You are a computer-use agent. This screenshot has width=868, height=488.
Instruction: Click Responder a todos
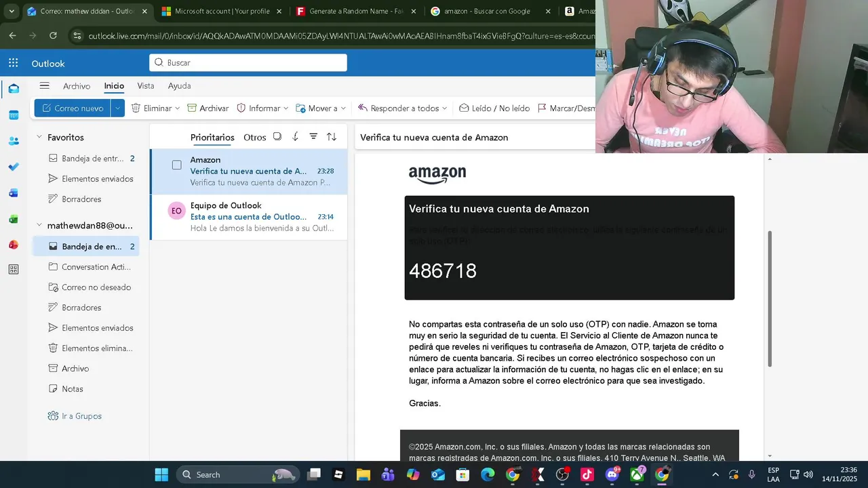pyautogui.click(x=398, y=108)
